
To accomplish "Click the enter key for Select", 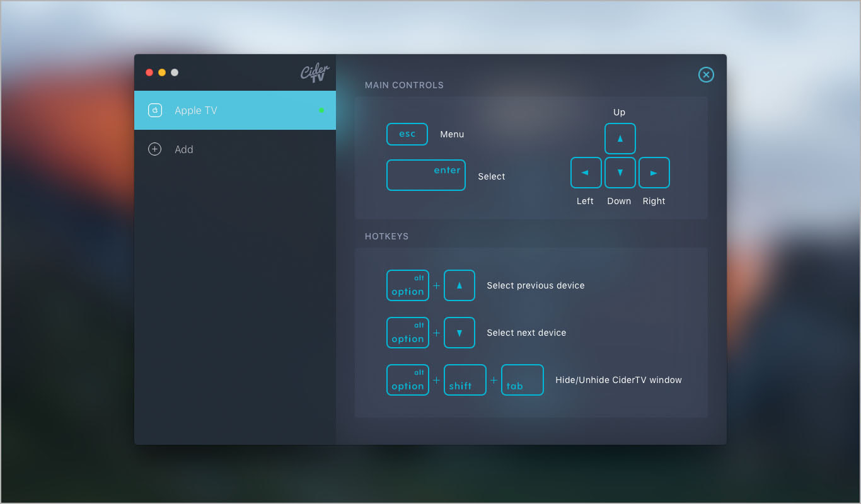I will pos(426,175).
